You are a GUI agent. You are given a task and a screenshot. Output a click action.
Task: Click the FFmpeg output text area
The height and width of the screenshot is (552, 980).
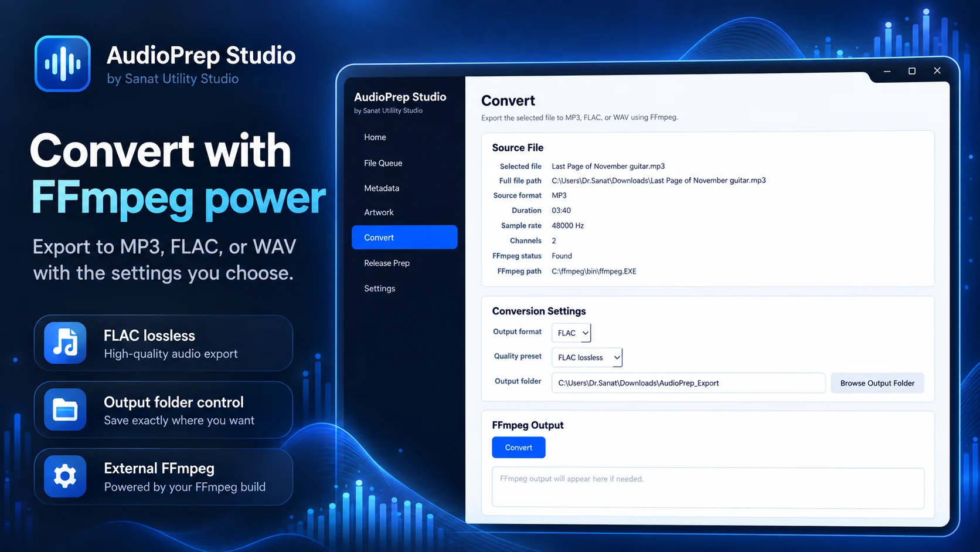tap(708, 488)
